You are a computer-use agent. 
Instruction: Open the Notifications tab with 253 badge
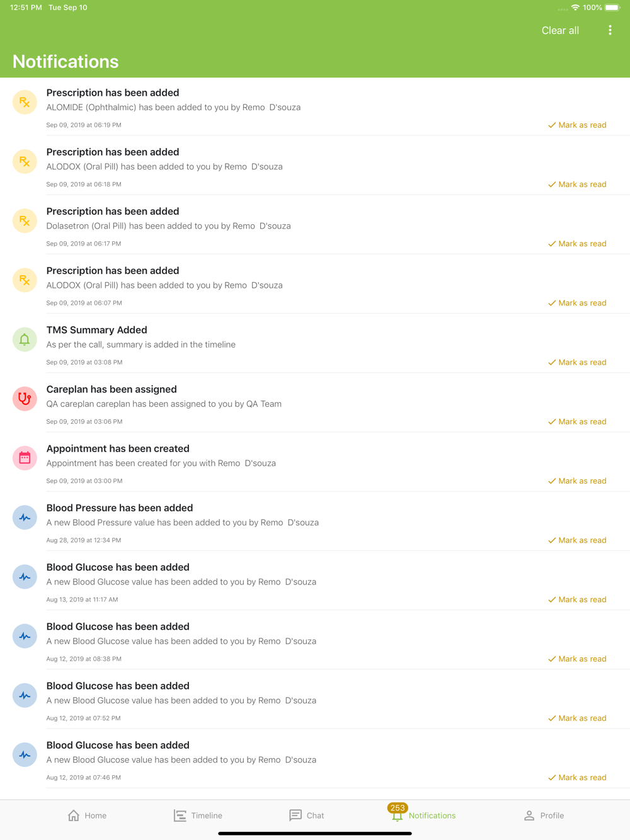422,813
